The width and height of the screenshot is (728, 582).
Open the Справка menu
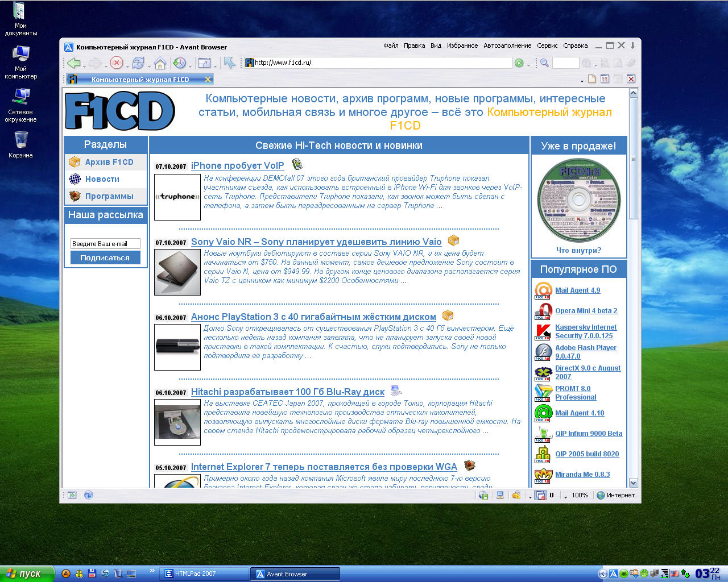[x=575, y=45]
